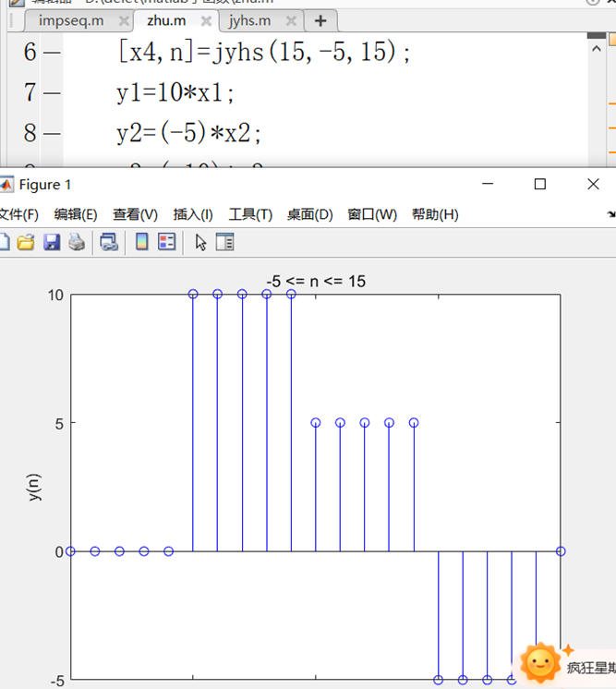Open the Property Inspector panel icon

pyautogui.click(x=225, y=242)
